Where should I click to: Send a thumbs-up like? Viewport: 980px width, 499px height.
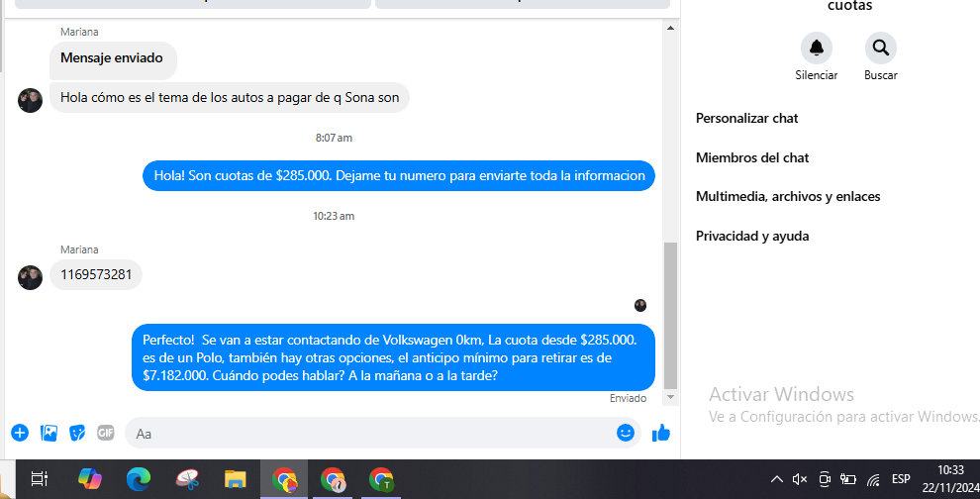pos(661,433)
